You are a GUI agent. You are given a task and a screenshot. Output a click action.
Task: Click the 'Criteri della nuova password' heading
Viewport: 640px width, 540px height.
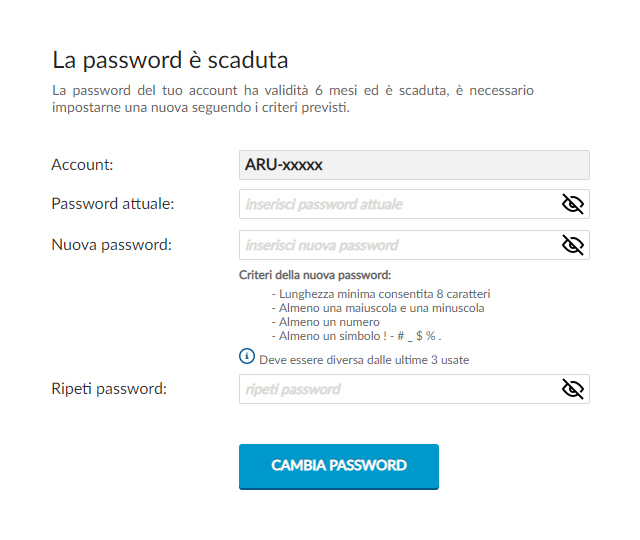315,275
